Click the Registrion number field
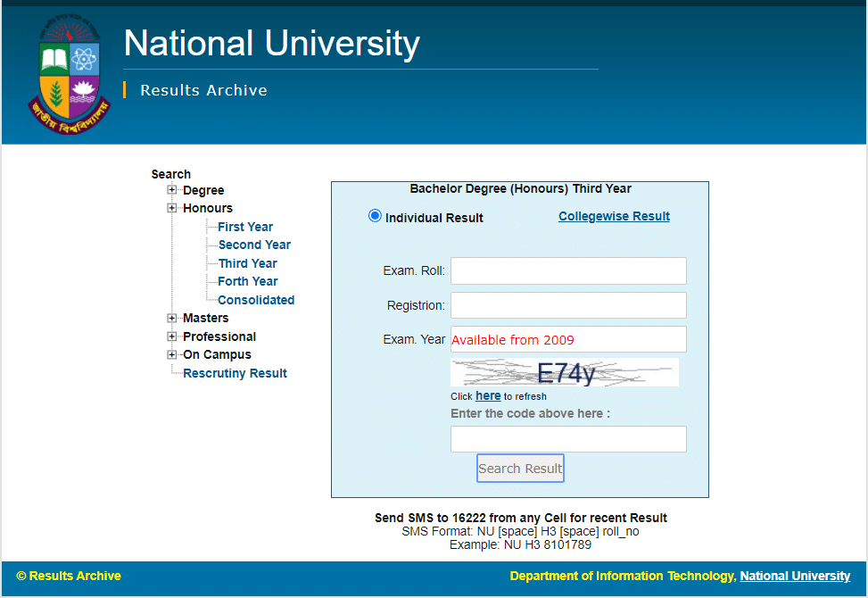 (x=568, y=305)
